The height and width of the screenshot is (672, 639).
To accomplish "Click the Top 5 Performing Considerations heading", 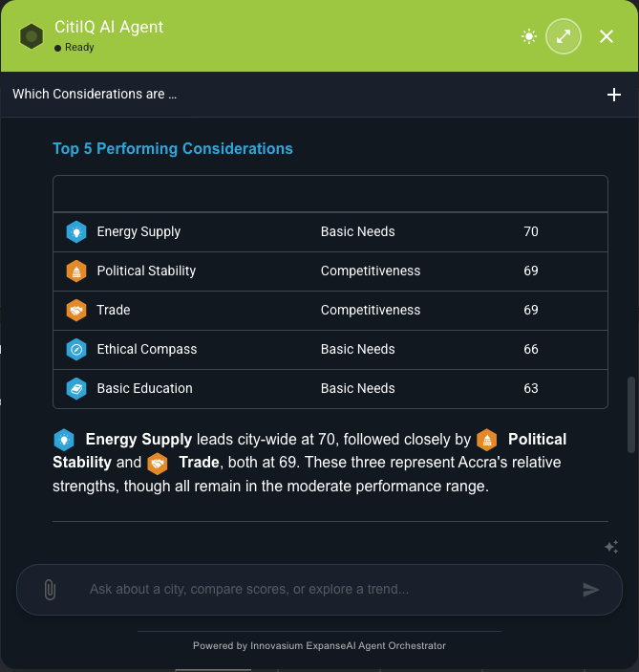I will [173, 149].
